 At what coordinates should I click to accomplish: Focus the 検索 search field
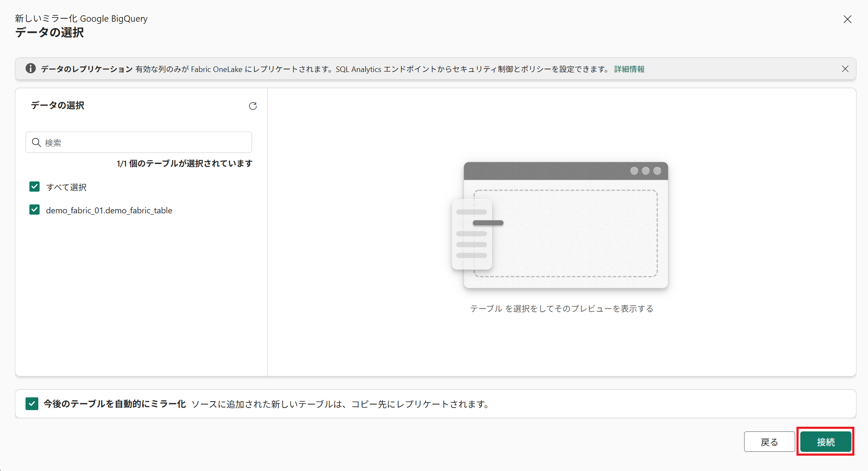(x=145, y=142)
